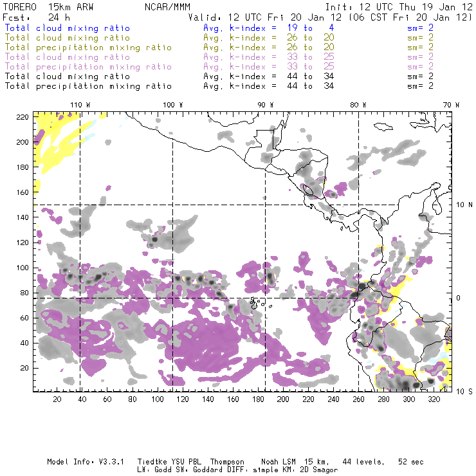Image resolution: width=476 pixels, height=476 pixels.
Task: Select the '200' left-axis tick label
Action: (23, 142)
